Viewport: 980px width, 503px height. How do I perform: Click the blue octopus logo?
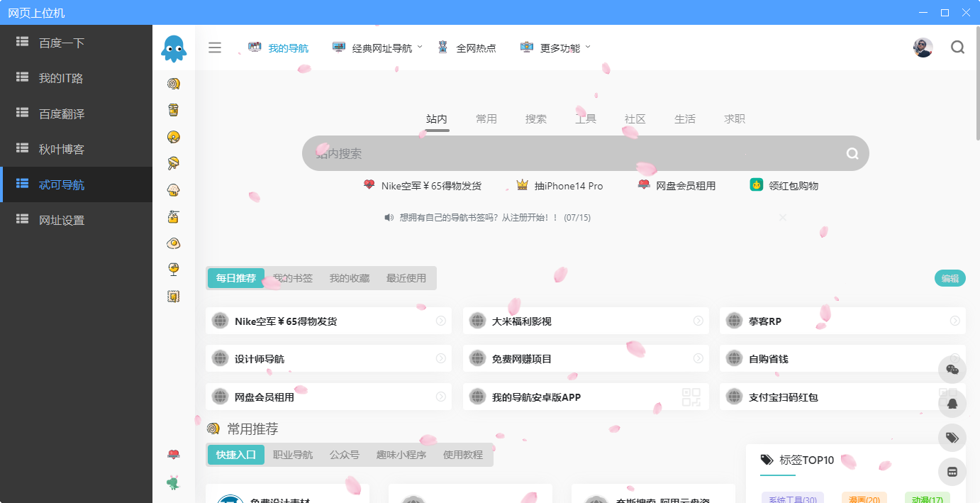point(174,49)
